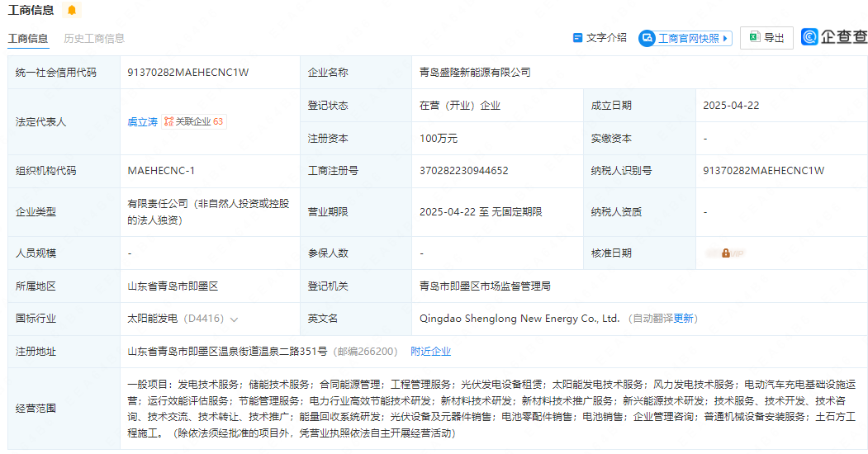Click the 关联企业 network icon
This screenshot has height=454, width=868.
(x=168, y=121)
